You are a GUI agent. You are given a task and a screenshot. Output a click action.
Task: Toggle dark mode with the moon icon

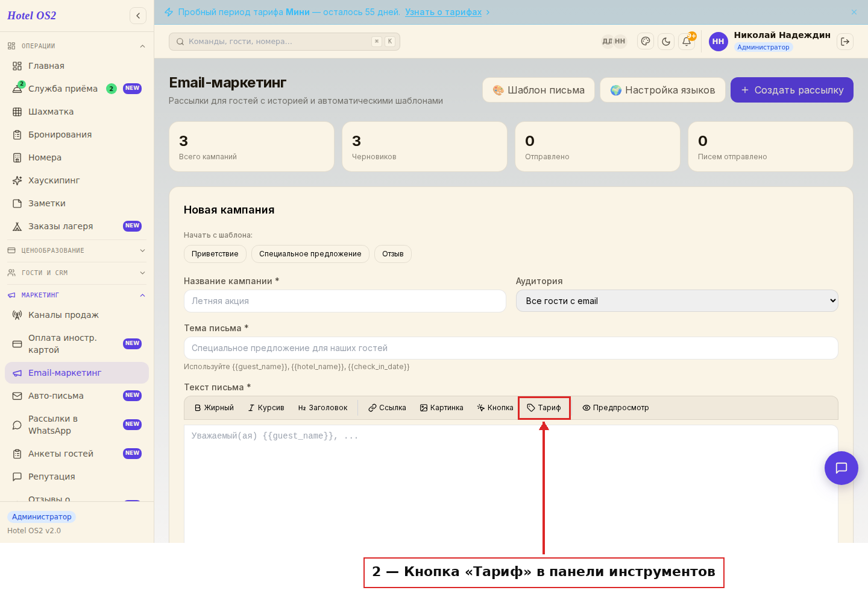[666, 42]
